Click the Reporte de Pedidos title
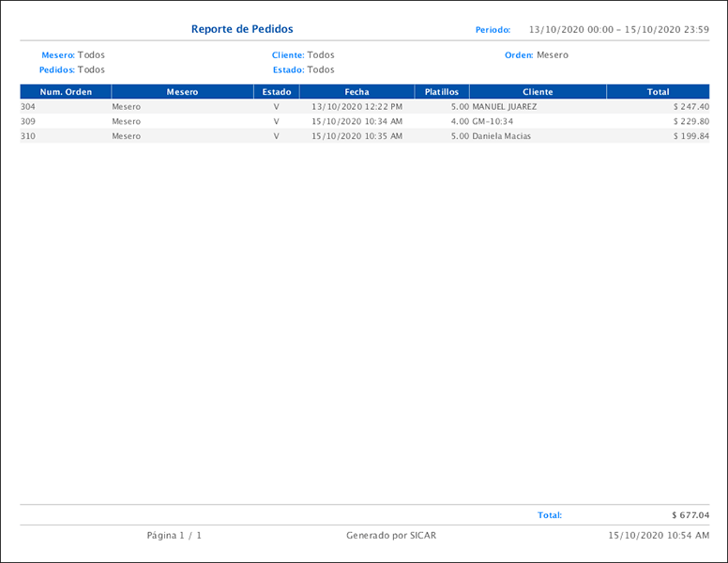This screenshot has height=563, width=728. [x=242, y=29]
